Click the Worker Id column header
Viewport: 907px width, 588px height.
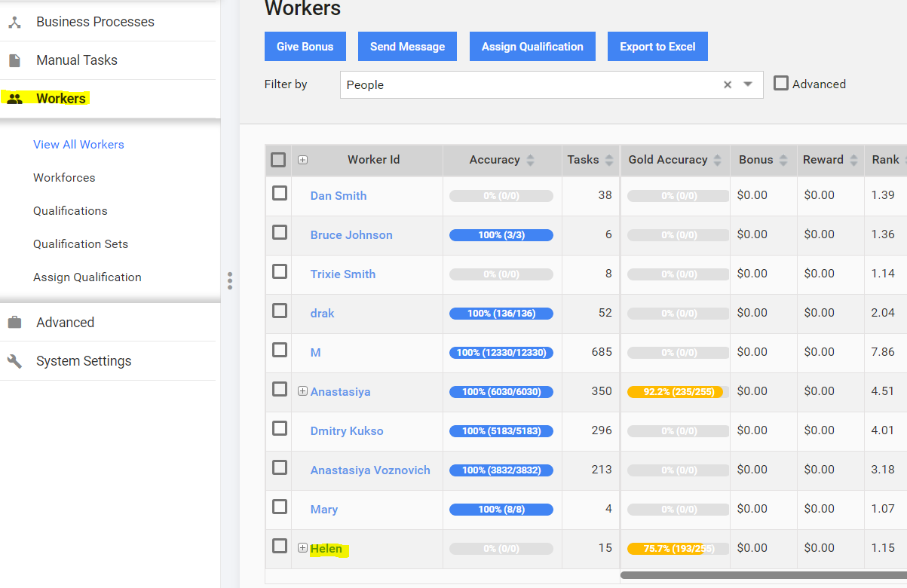click(373, 160)
